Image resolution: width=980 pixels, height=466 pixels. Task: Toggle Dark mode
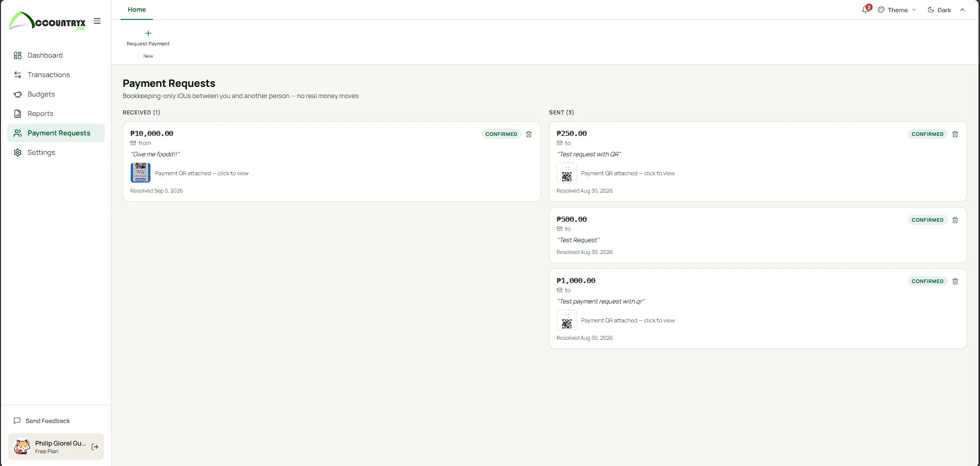(939, 10)
